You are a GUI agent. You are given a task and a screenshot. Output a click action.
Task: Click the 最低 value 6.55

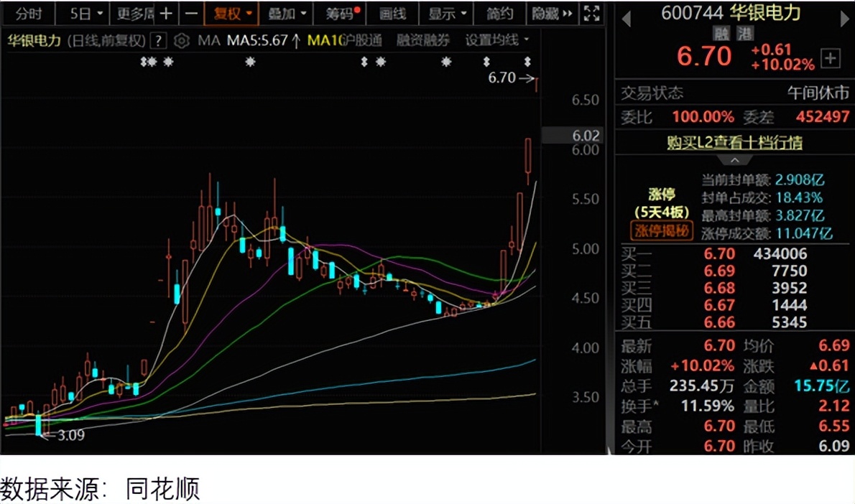point(833,426)
